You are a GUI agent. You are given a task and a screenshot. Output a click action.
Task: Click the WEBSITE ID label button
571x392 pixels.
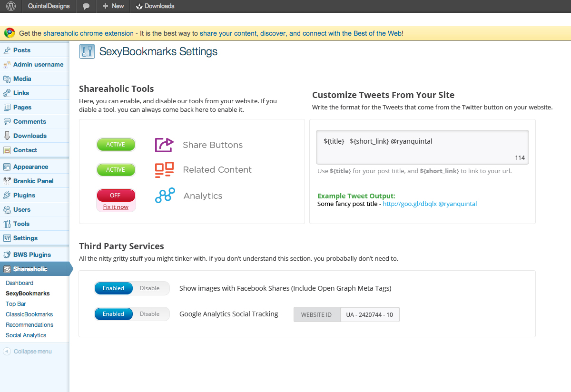coord(317,315)
